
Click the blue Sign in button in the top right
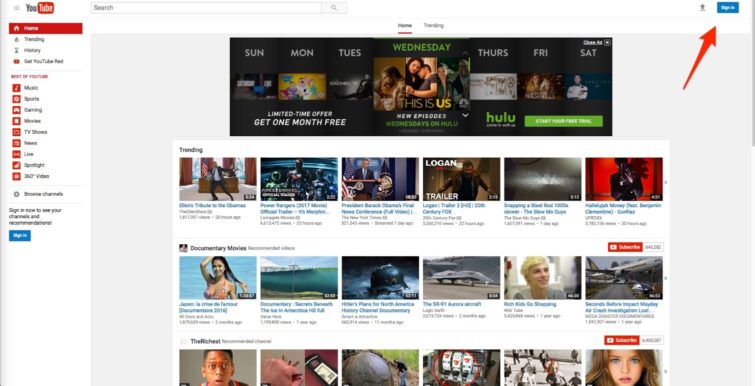(728, 8)
